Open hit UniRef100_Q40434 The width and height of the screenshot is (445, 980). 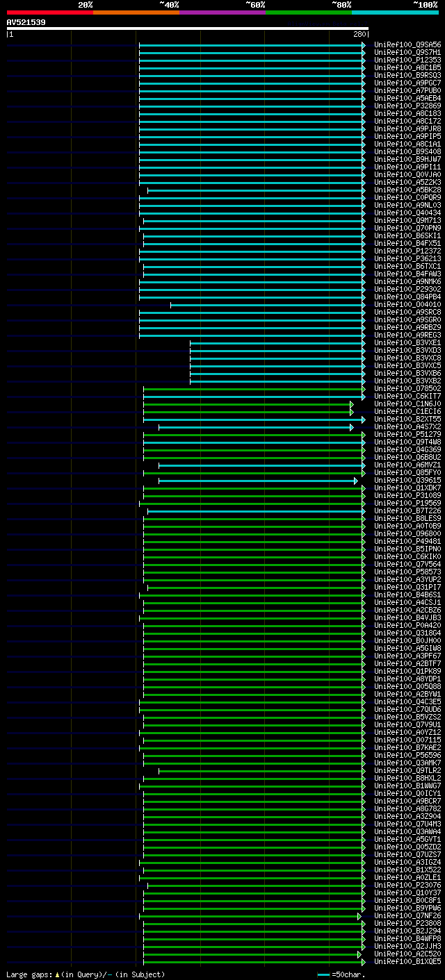[407, 213]
